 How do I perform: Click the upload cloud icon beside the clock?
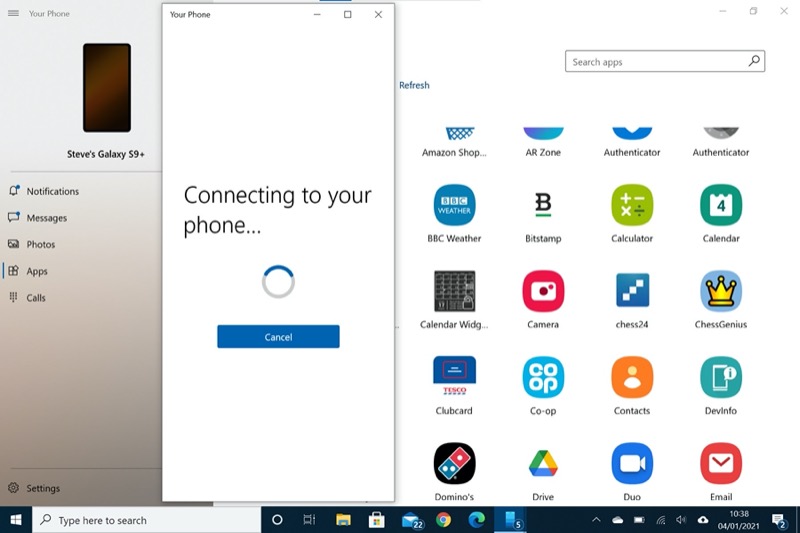coord(703,520)
